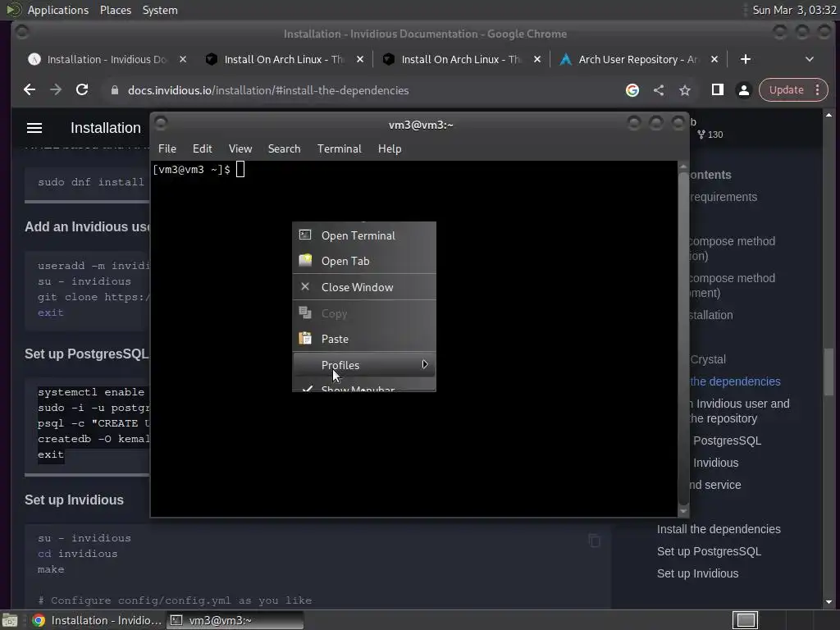
Task: Click the Open Tab menu icon
Action: 305,260
